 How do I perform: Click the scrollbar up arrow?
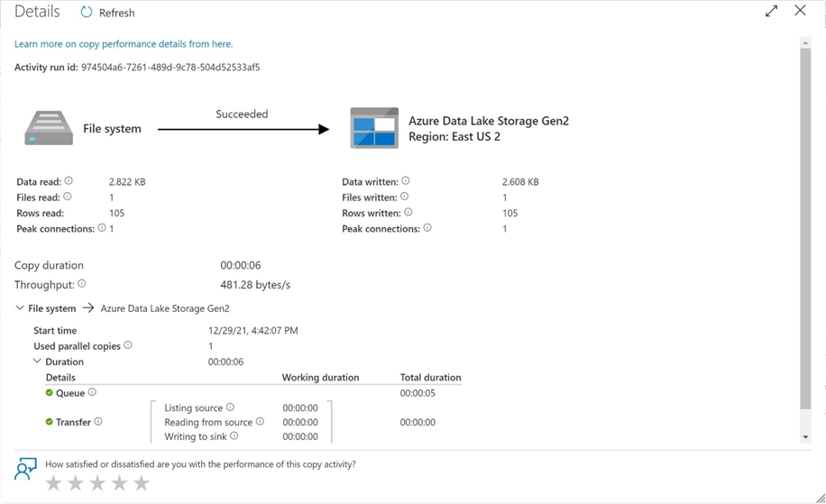(805, 42)
